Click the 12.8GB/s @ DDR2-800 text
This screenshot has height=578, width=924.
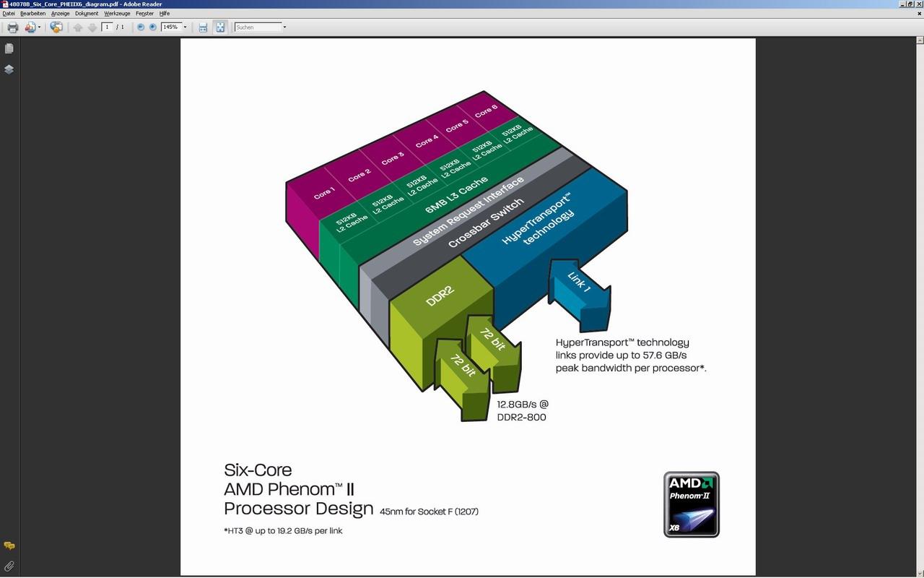pos(523,410)
